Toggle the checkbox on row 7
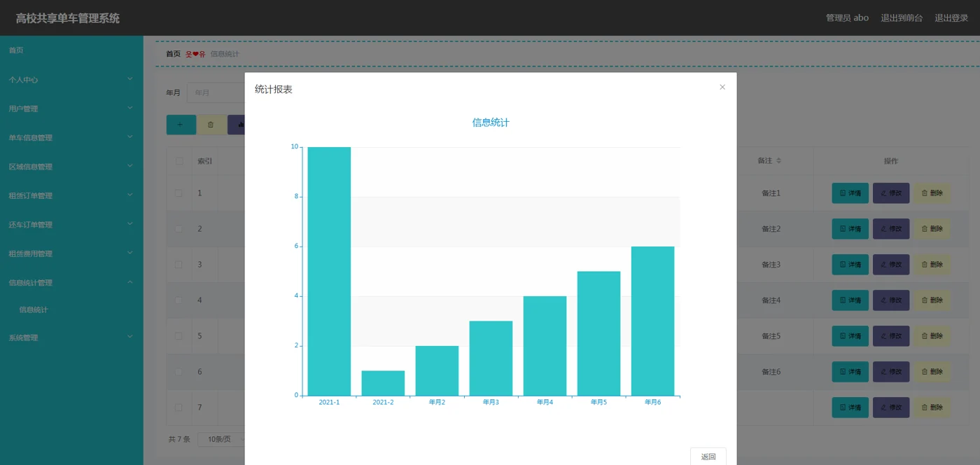 click(x=179, y=407)
